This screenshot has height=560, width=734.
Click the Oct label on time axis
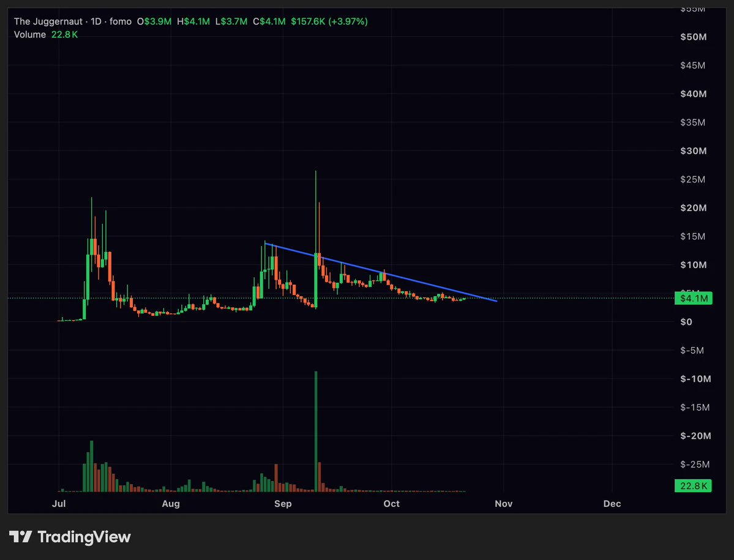pyautogui.click(x=391, y=504)
